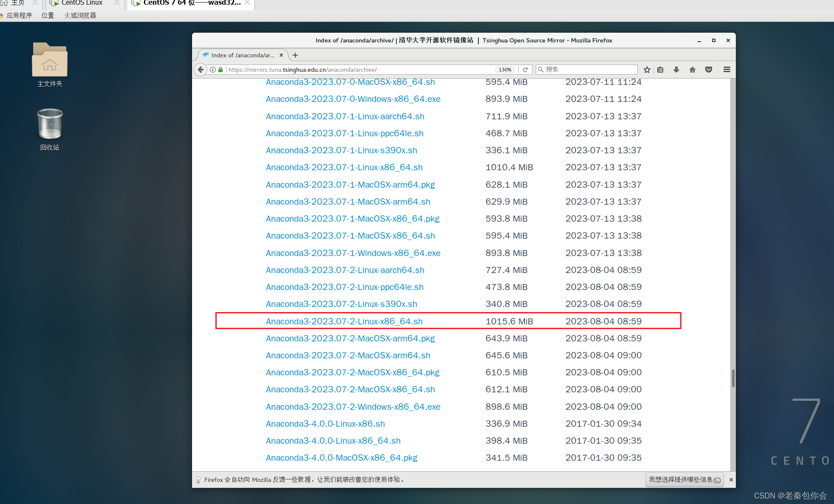The width and height of the screenshot is (834, 504).
Task: Open link Anaconda3-2023.07-1-Linux-ppc64le.sh
Action: click(x=345, y=133)
